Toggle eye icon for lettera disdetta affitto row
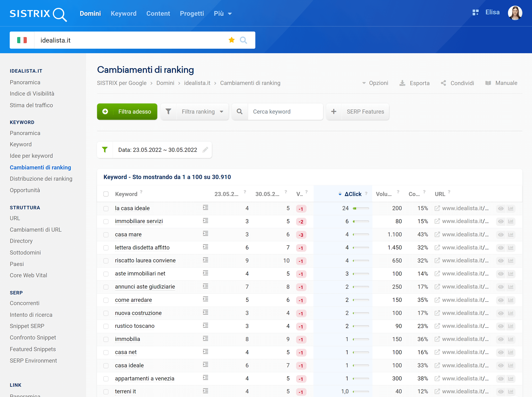The image size is (532, 397). point(501,248)
